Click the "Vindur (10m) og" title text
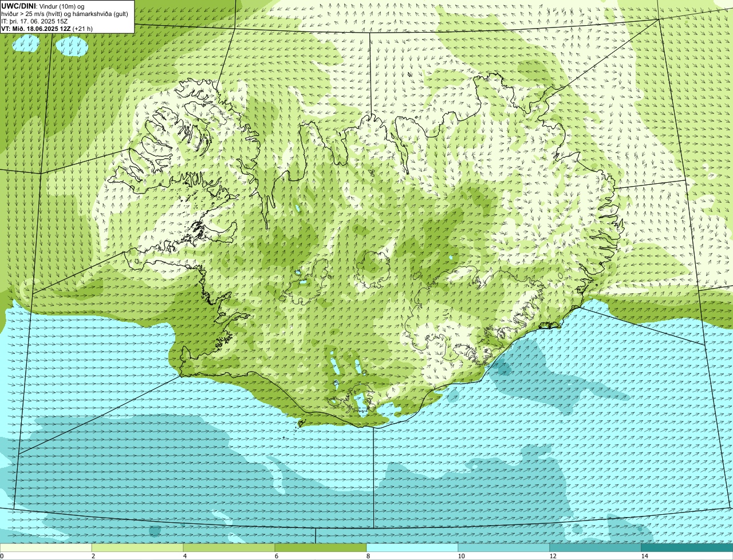Screen dimensions: 733x560 [x=62, y=6]
